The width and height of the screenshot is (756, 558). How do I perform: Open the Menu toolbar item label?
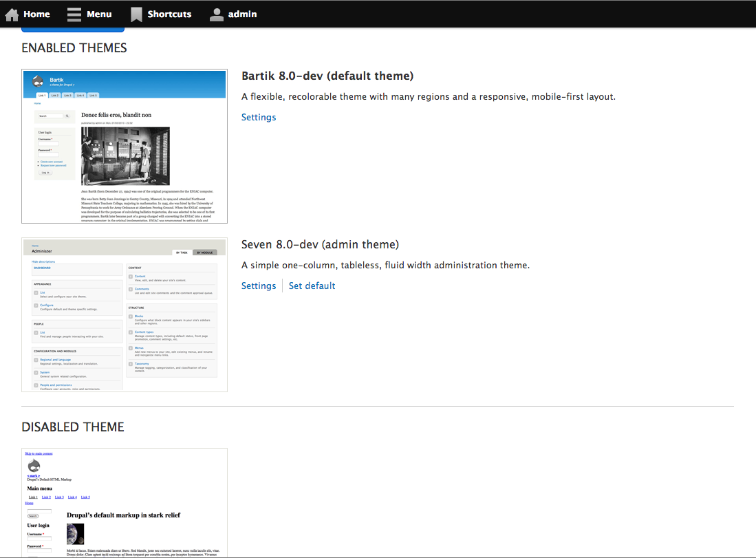(99, 14)
